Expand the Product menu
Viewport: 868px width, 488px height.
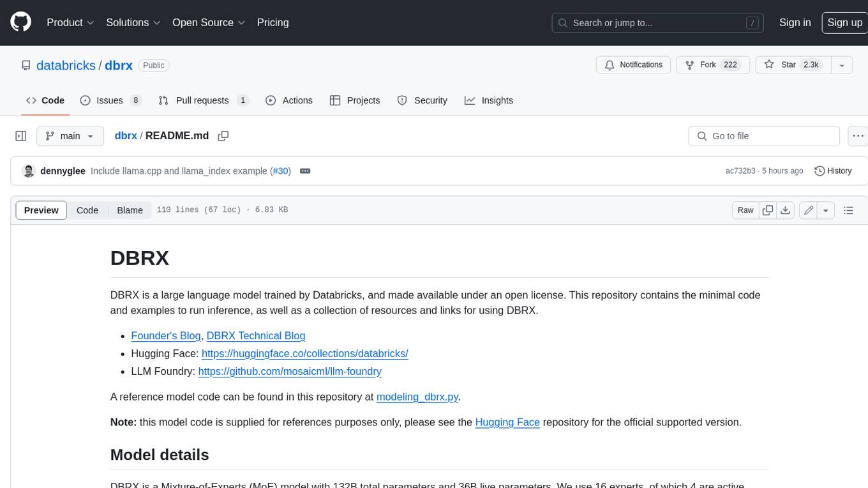click(x=70, y=22)
